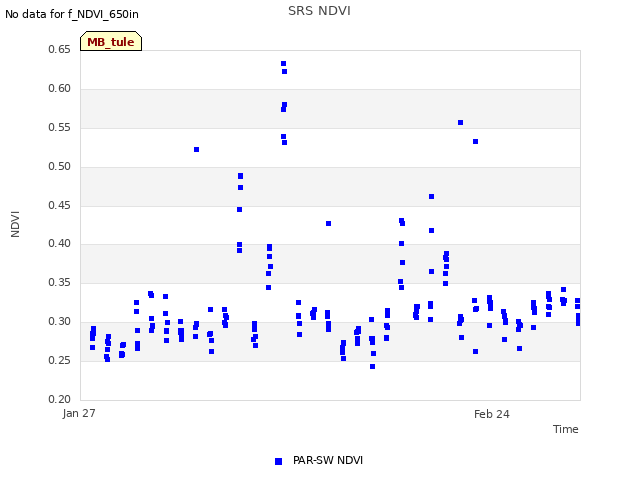Click the 0.50 y-axis tick label

(59, 167)
